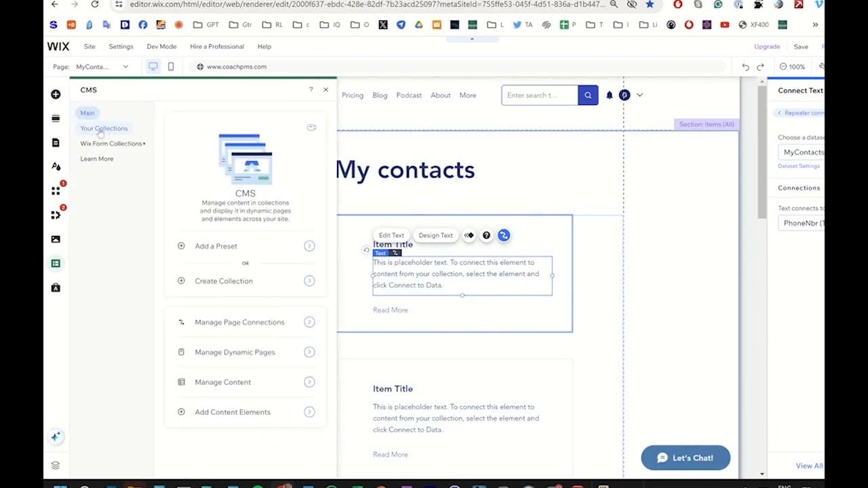Open the App Market bag icon in sidebar

(56, 288)
